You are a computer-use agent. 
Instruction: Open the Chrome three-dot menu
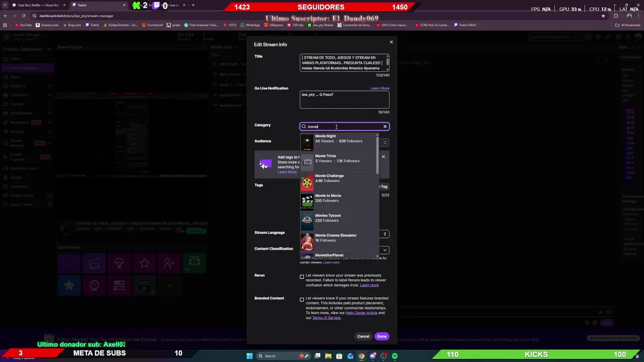tap(639, 16)
